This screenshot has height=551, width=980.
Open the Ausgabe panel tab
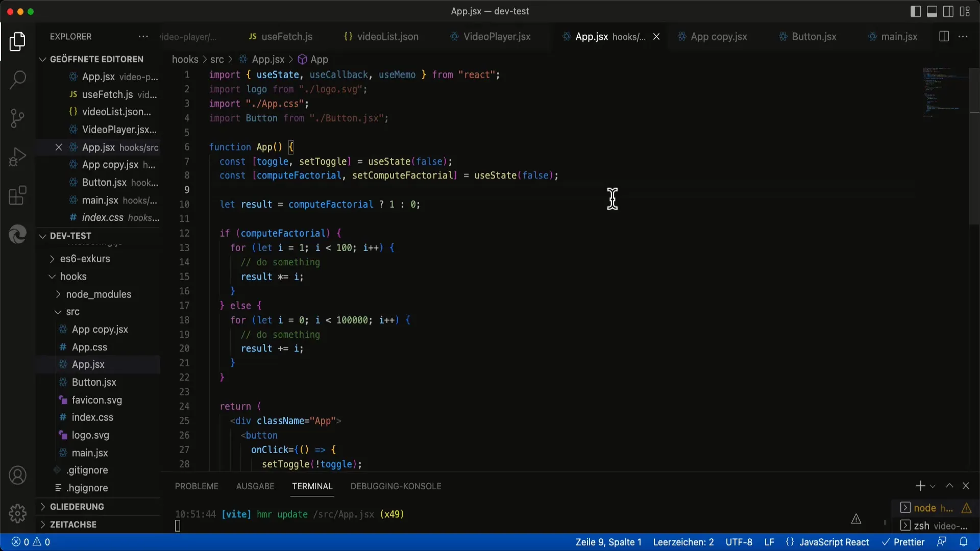point(255,486)
